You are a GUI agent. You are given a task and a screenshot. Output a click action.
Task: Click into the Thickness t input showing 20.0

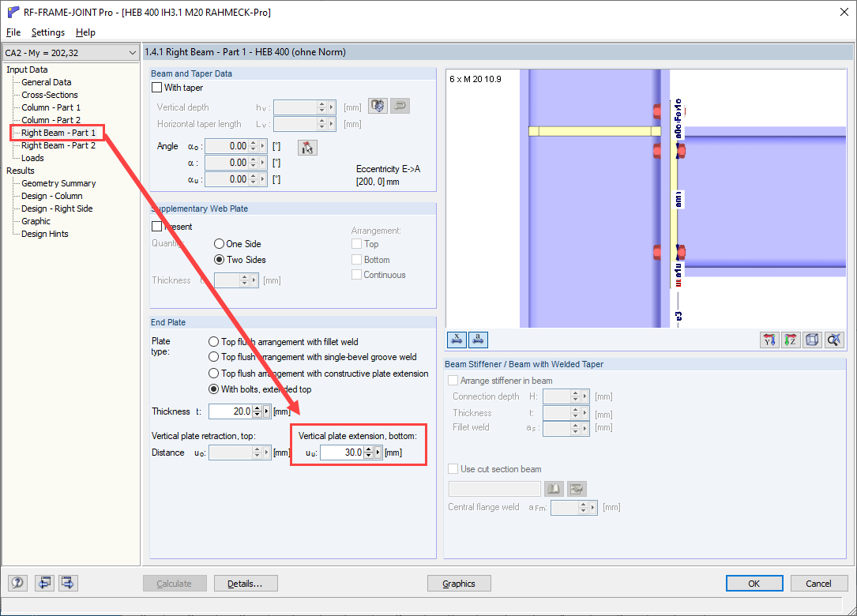click(x=230, y=411)
